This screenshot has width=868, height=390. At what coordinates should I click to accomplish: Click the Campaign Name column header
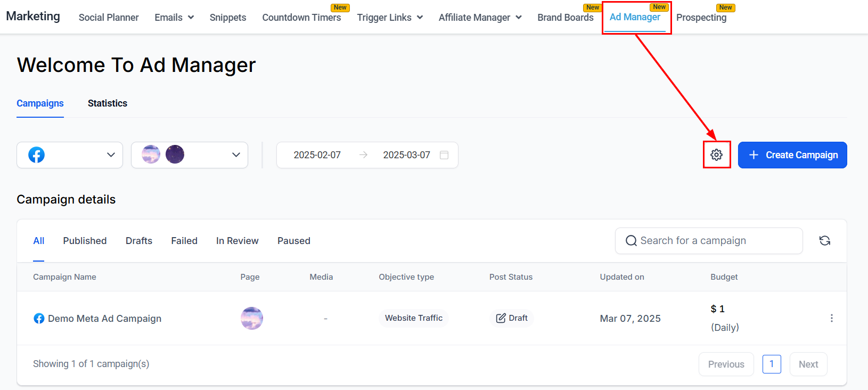64,277
